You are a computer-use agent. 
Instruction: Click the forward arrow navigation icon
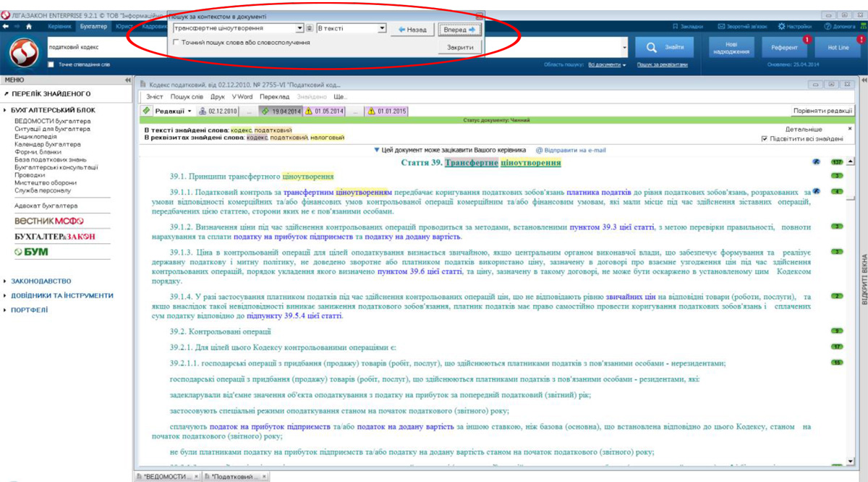point(17,26)
